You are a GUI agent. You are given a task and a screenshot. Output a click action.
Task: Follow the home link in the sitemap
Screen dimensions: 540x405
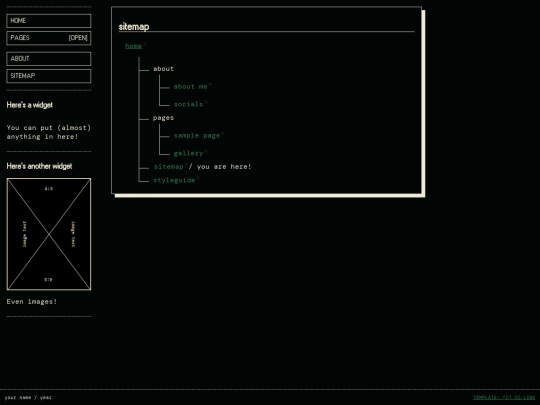[x=134, y=46]
